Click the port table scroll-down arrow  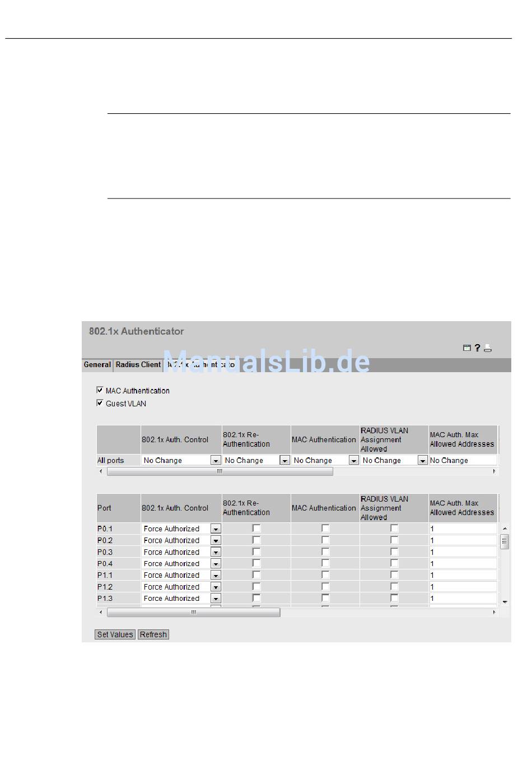click(505, 601)
